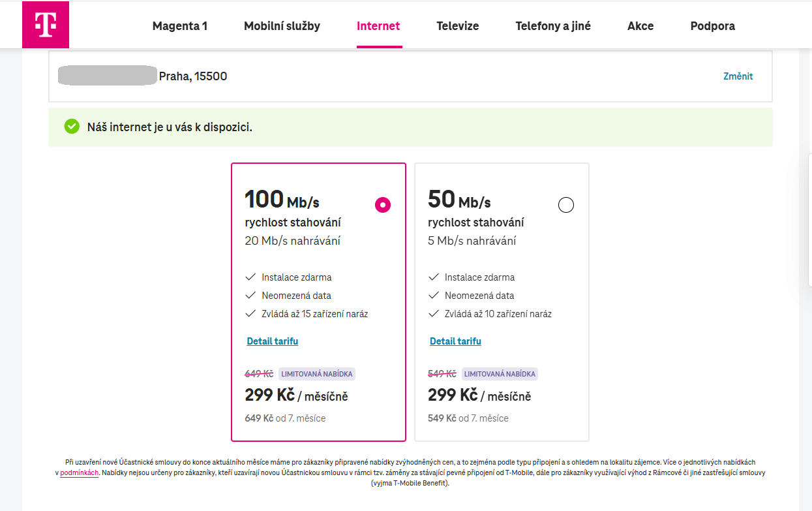Open the Magenta 1 menu

(x=180, y=26)
